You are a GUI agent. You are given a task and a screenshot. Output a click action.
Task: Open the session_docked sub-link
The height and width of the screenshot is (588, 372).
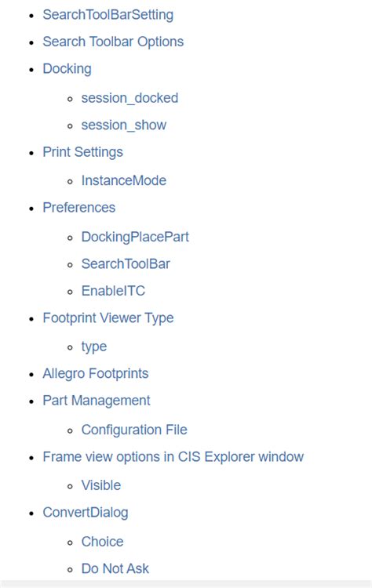click(129, 98)
